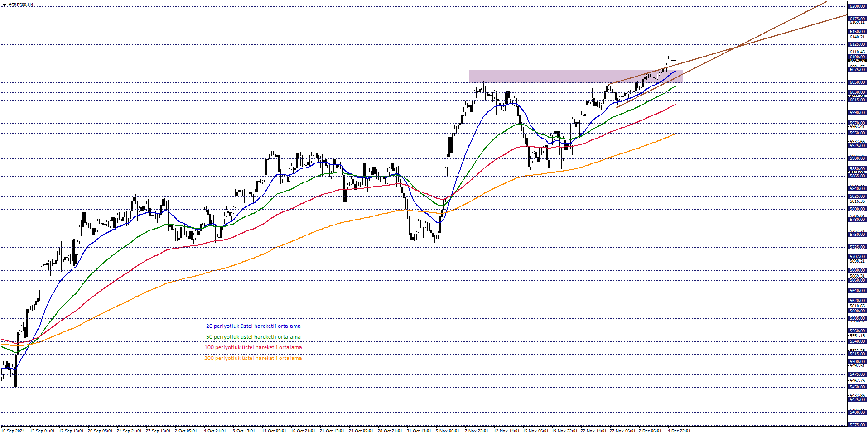The width and height of the screenshot is (868, 436).
Task: Click the 5400.00 price level label
Action: coord(857,412)
